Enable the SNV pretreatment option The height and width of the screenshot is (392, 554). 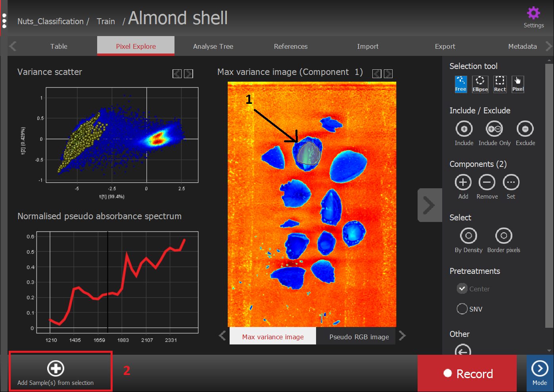coord(462,309)
